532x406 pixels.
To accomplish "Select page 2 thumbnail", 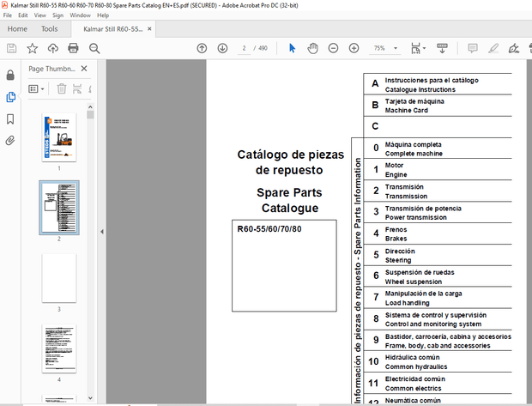I will click(x=59, y=208).
